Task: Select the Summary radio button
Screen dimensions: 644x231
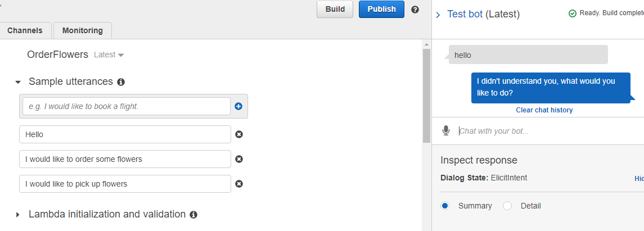Action: coord(445,206)
